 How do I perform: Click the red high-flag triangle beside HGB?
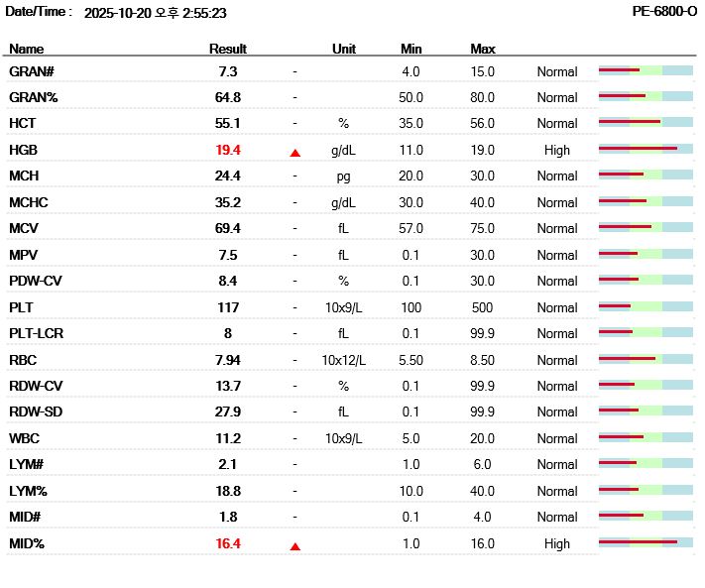294,153
